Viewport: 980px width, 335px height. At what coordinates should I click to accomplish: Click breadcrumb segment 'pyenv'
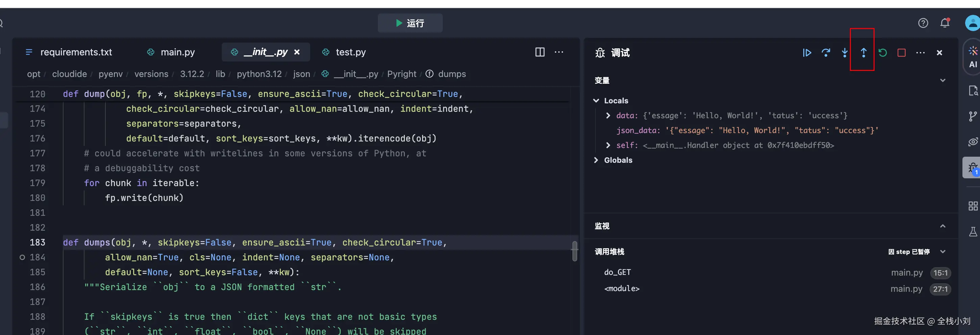coord(110,74)
